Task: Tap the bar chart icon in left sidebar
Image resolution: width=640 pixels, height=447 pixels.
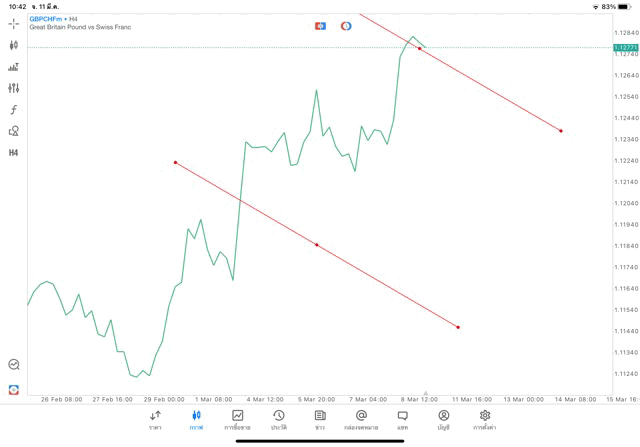Action: (x=13, y=67)
